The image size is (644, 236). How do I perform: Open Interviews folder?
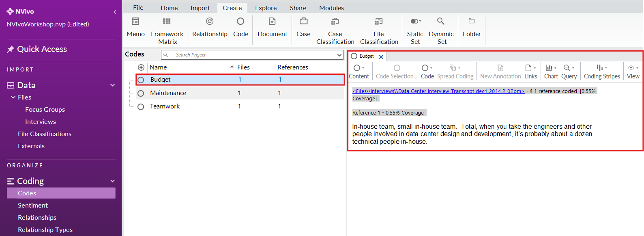click(41, 122)
